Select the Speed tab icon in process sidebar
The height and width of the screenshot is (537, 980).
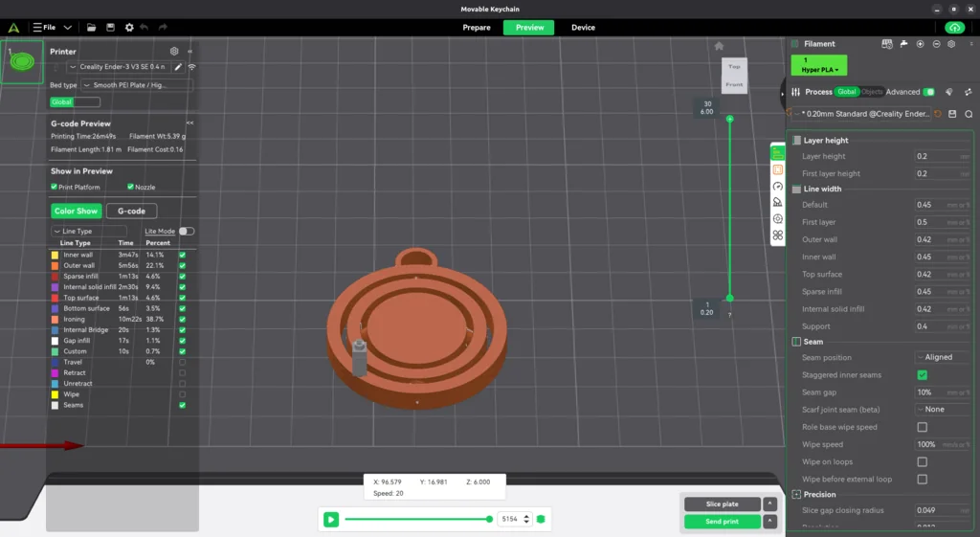coord(778,186)
